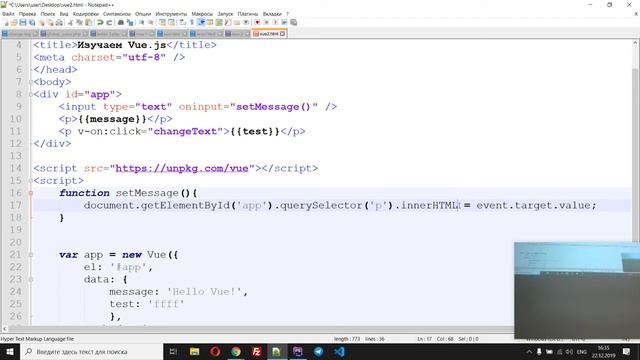This screenshot has width=640, height=360.
Task: Click the New file toolbar icon
Action: (7, 22)
